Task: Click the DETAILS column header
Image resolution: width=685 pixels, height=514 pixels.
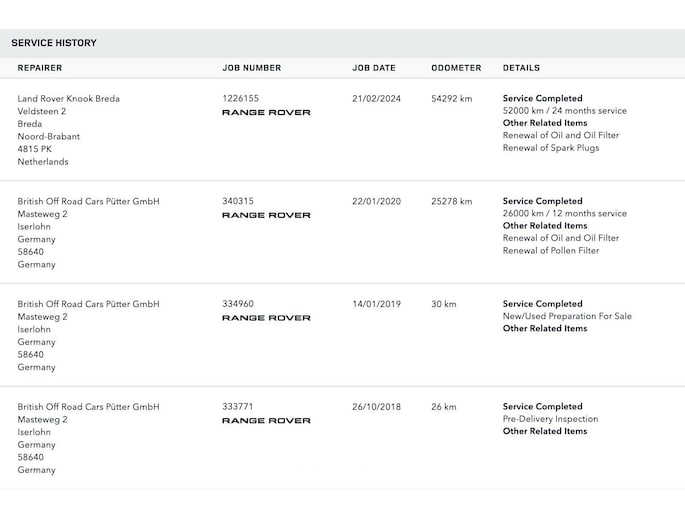Action: pos(521,68)
